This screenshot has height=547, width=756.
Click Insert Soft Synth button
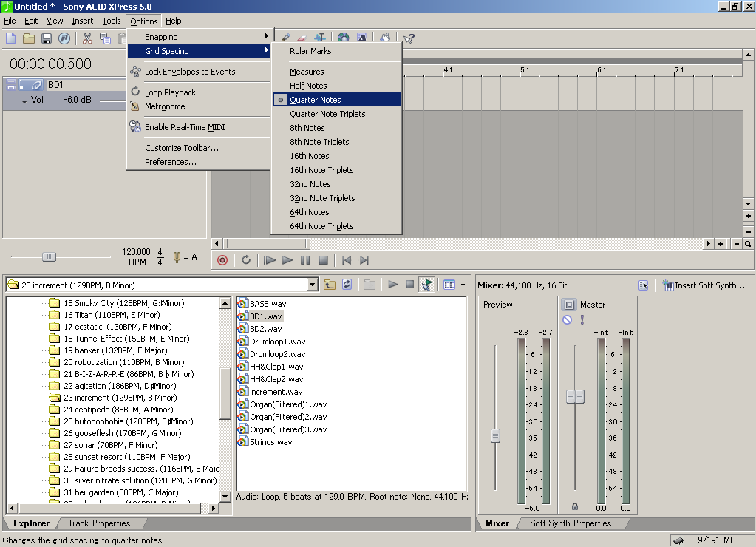(704, 285)
